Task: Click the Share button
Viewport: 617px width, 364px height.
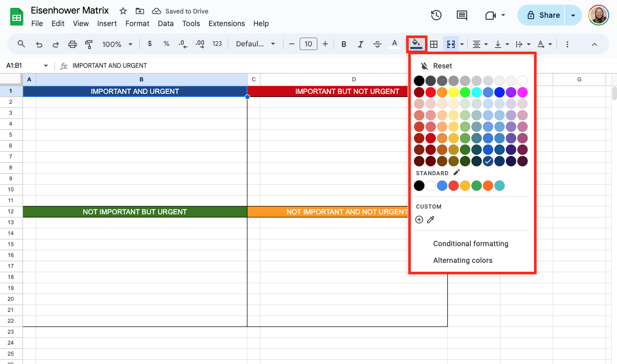Action: coord(543,15)
